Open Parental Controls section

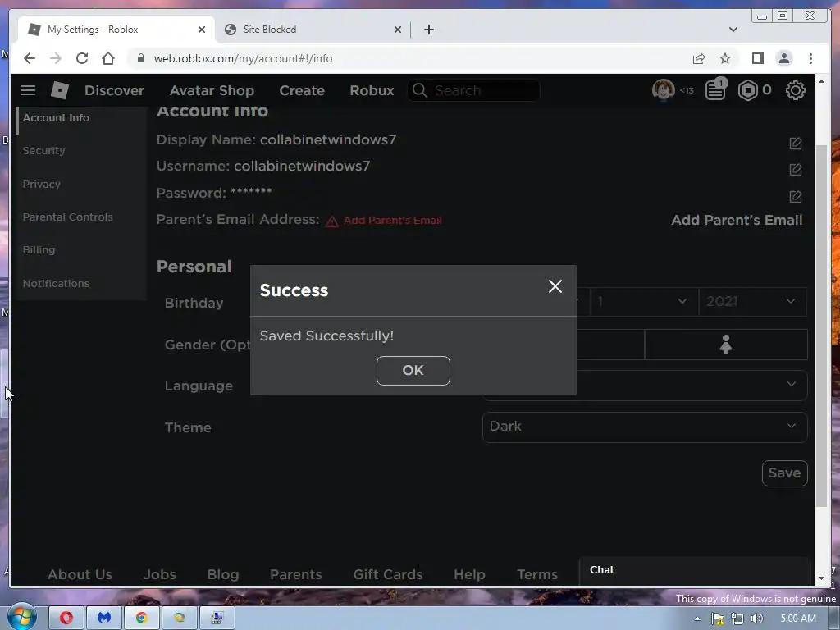coord(67,217)
